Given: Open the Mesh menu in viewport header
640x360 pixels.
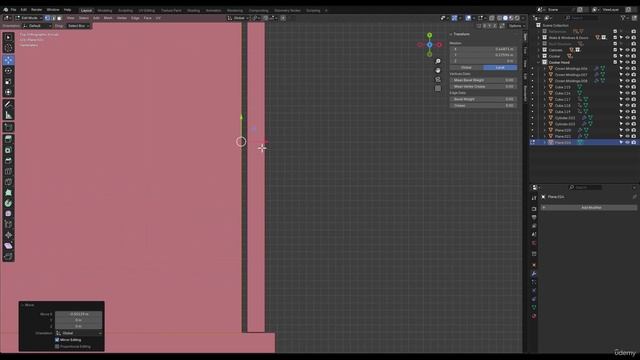Looking at the screenshot, I should click(108, 18).
